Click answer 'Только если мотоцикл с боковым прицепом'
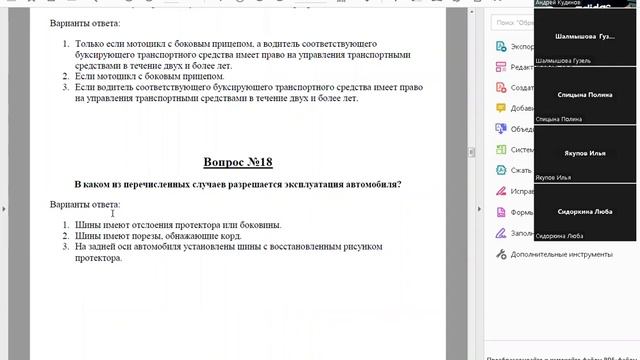Screen dimensions: 640x360 point(243,55)
